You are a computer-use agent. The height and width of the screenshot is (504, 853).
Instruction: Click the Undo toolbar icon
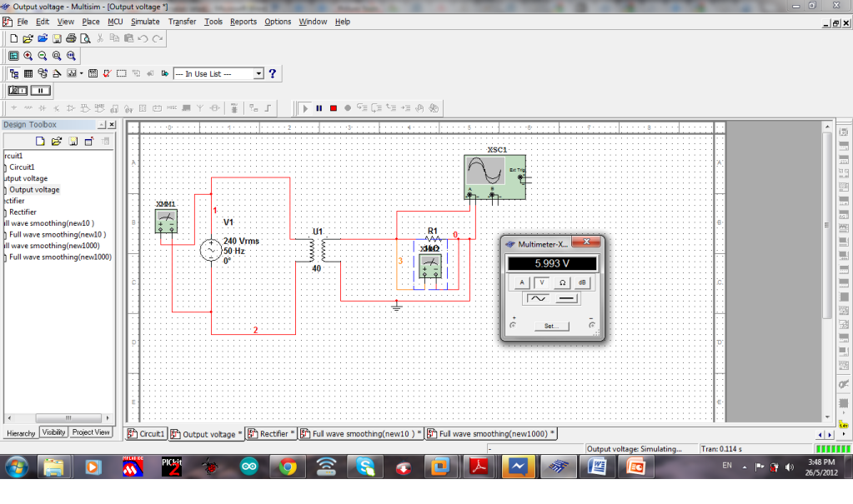[x=143, y=38]
